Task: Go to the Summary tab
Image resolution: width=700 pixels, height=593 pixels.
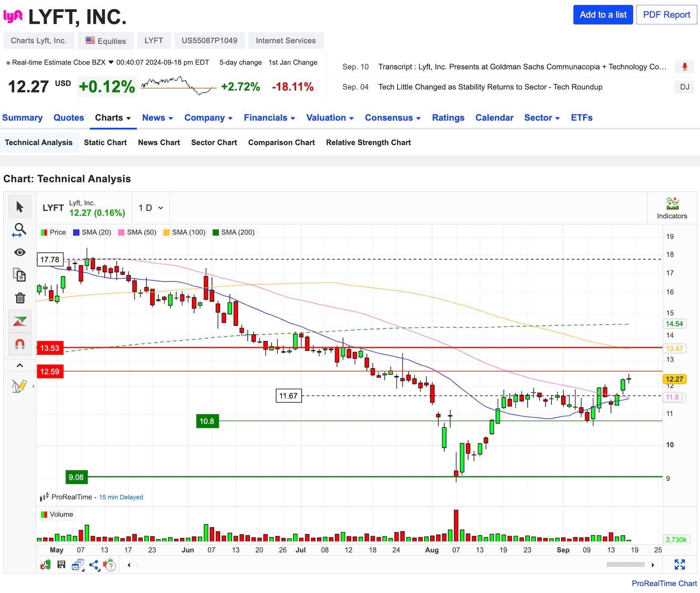Action: (x=22, y=118)
